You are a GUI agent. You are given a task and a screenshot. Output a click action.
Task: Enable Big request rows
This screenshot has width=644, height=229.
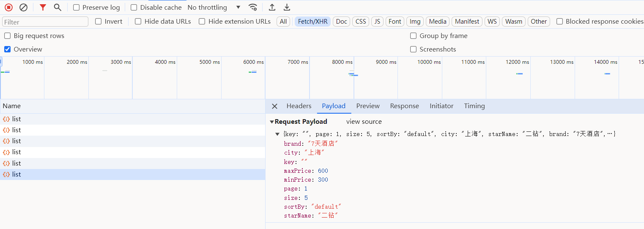7,36
